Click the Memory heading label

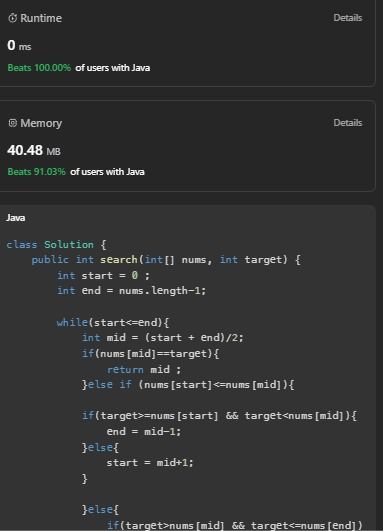point(41,123)
